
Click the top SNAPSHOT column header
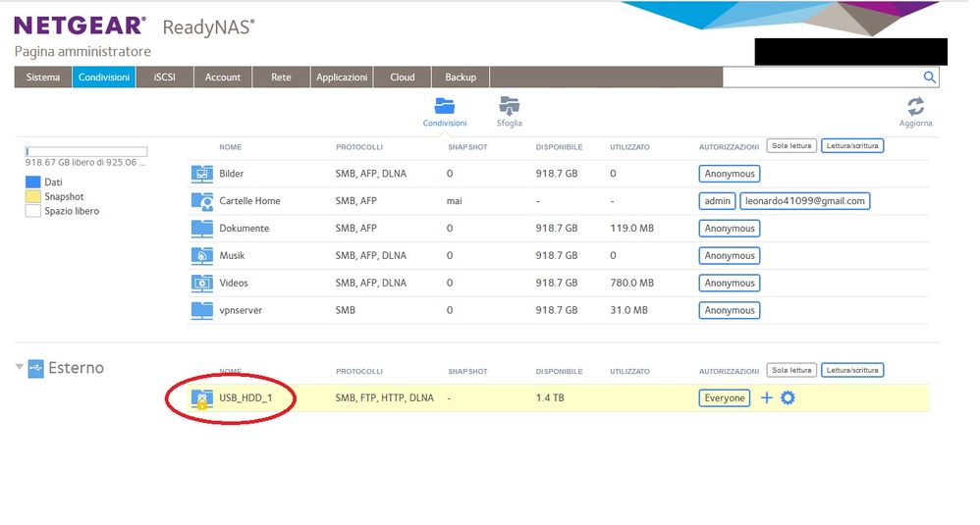coord(467,147)
